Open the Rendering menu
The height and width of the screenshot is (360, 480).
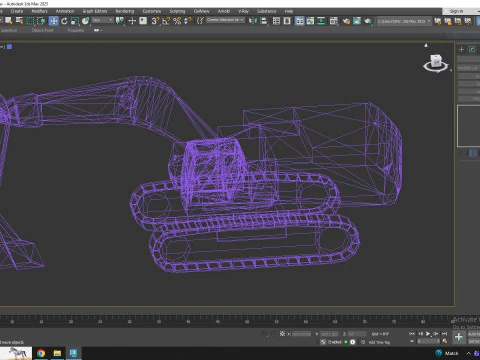[x=125, y=11]
